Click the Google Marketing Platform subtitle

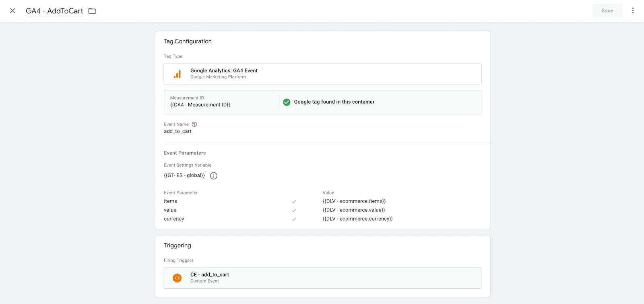pyautogui.click(x=218, y=77)
